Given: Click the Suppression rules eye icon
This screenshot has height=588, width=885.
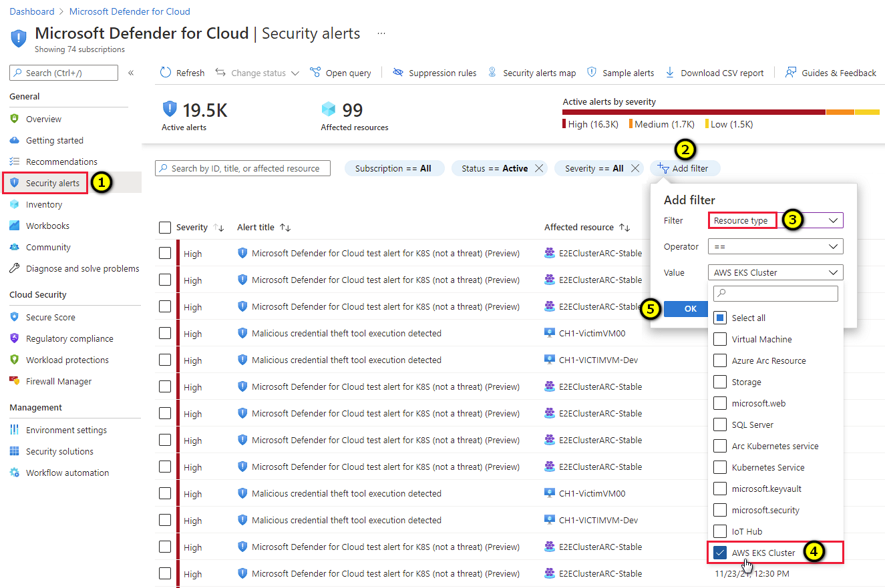Looking at the screenshot, I should pos(398,73).
